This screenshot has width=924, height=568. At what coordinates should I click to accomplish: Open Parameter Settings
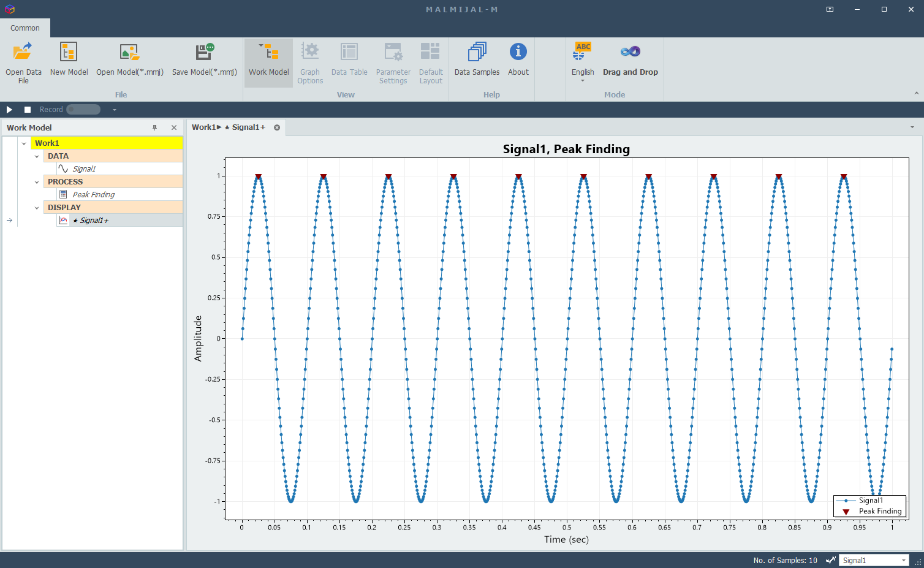pyautogui.click(x=393, y=62)
